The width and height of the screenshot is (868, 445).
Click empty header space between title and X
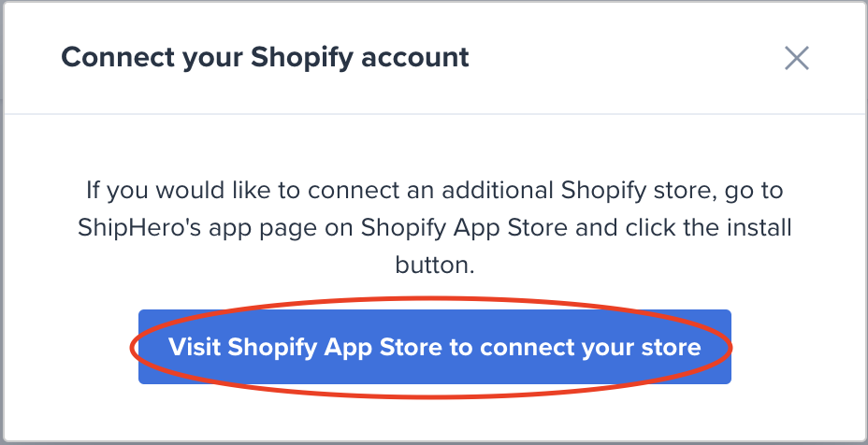(627, 59)
